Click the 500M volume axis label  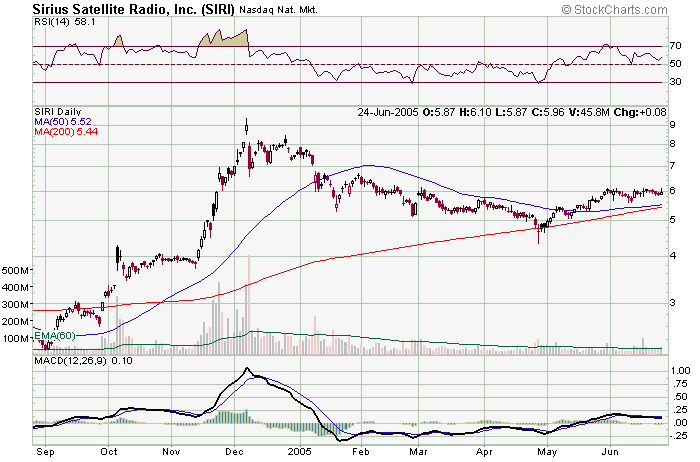pos(16,271)
